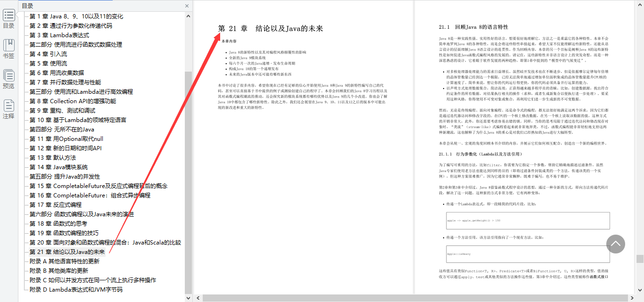
Task: Select 第四部分 无所不在的Java
Action: point(62,130)
